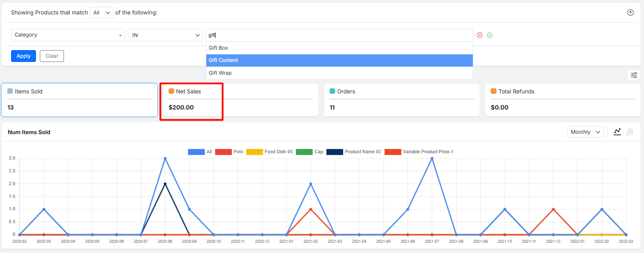This screenshot has height=253, width=644.
Task: Expand the IN operator dropdown
Action: pos(166,35)
